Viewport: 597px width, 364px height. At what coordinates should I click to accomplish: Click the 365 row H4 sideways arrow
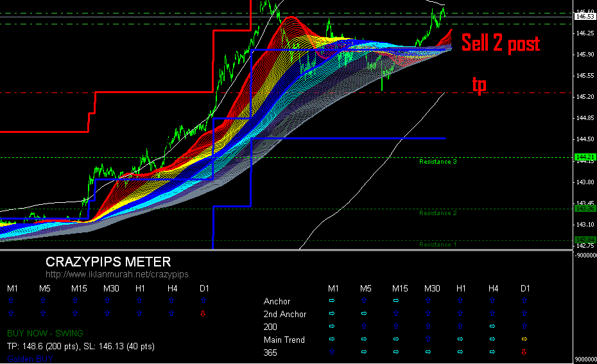pos(492,352)
